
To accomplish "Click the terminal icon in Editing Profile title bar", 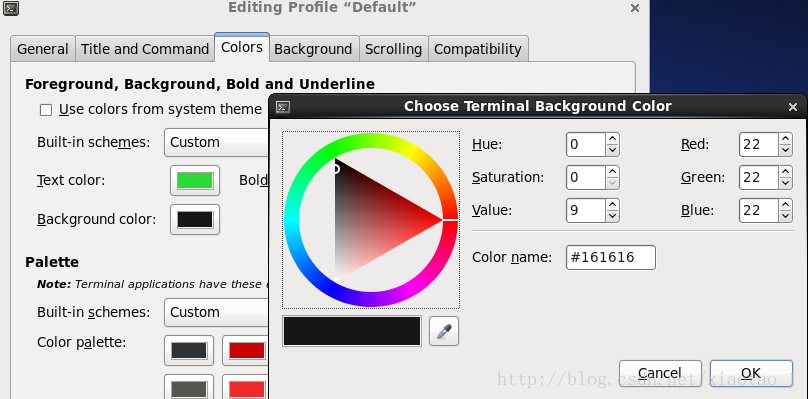I will pos(11,8).
